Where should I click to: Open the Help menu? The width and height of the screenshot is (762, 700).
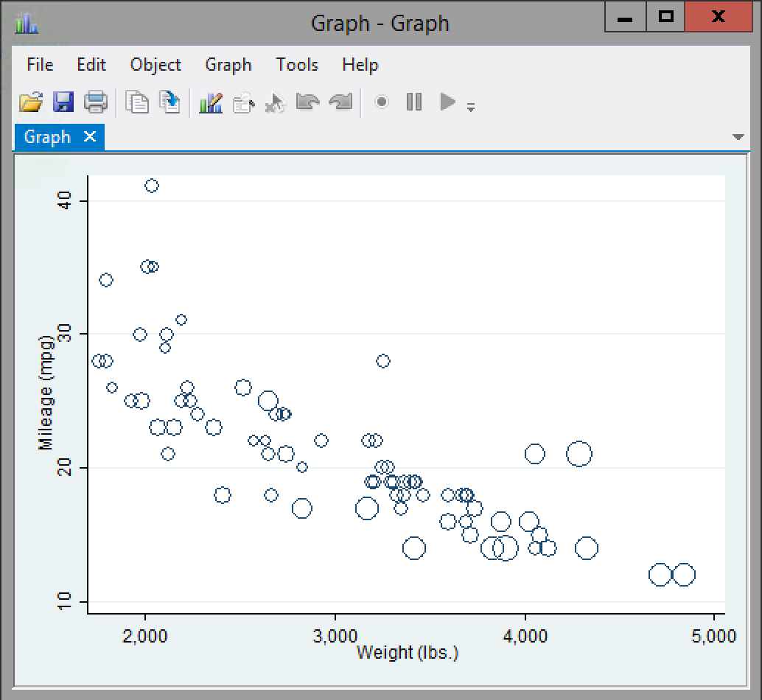[x=360, y=65]
